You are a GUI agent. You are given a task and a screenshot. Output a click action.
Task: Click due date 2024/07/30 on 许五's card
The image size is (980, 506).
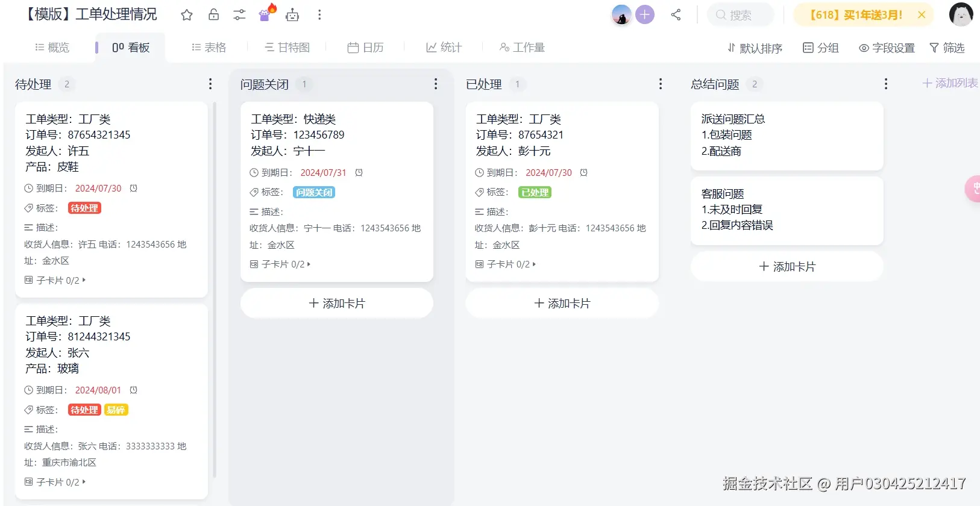[98, 189]
